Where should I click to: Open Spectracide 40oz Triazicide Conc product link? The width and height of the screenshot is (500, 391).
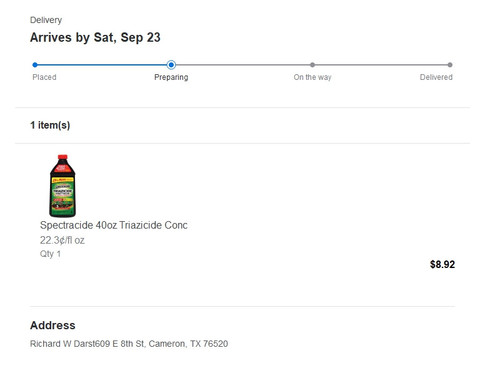point(114,225)
